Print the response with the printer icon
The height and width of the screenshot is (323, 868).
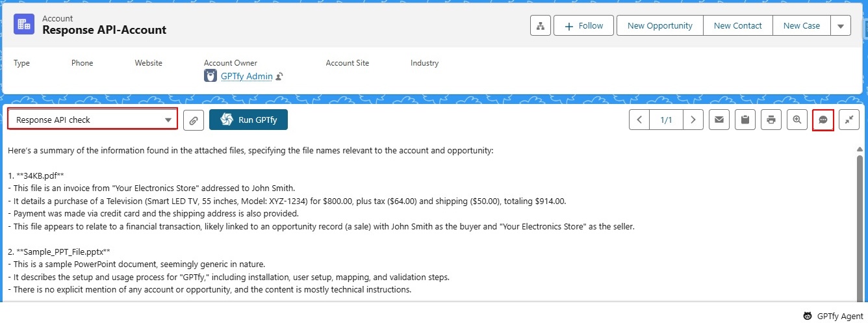(771, 120)
